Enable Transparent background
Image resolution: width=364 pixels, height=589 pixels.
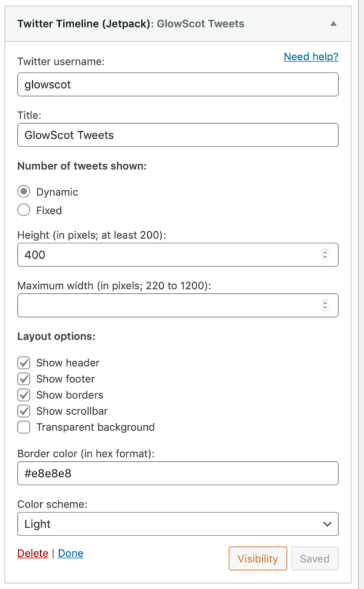tap(23, 427)
